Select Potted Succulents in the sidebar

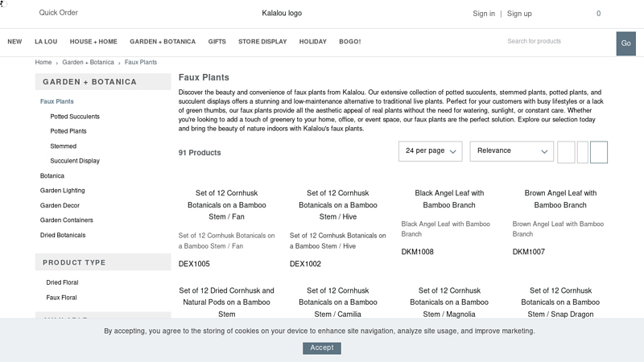click(x=75, y=117)
